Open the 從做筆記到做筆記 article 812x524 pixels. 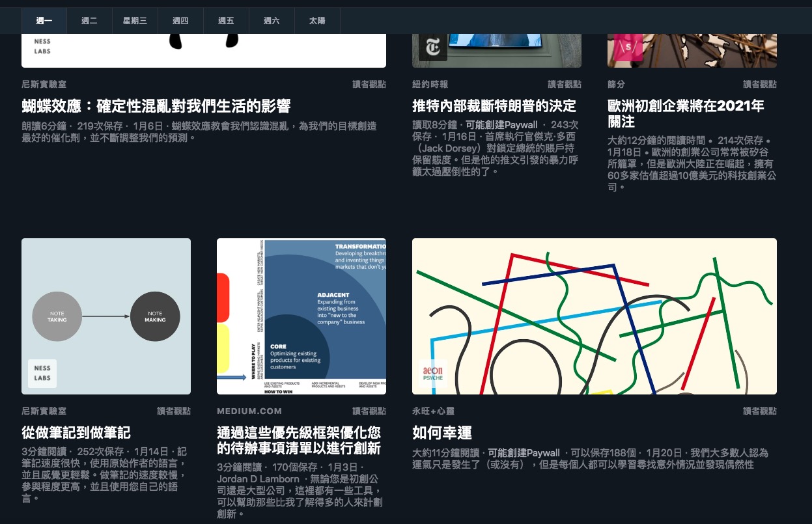(76, 433)
